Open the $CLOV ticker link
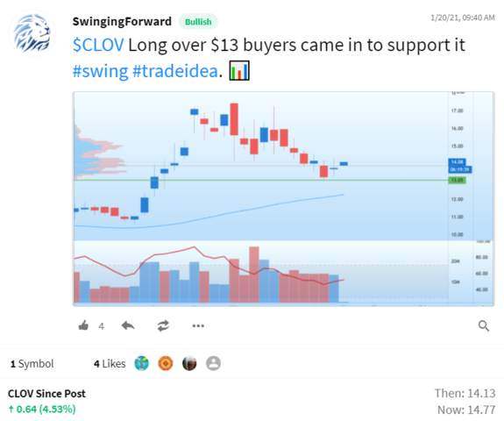Viewport: 504px width, 421px height. point(98,45)
